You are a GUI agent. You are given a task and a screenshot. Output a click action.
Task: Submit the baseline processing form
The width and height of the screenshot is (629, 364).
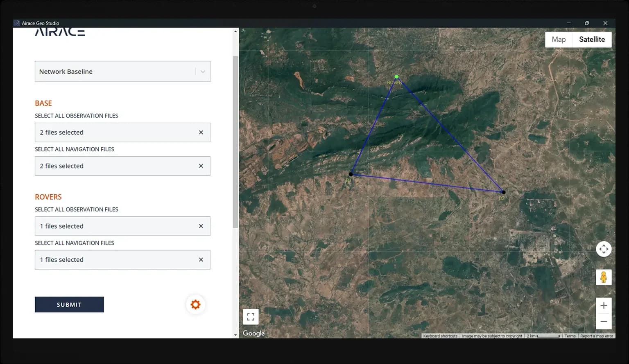(x=69, y=305)
